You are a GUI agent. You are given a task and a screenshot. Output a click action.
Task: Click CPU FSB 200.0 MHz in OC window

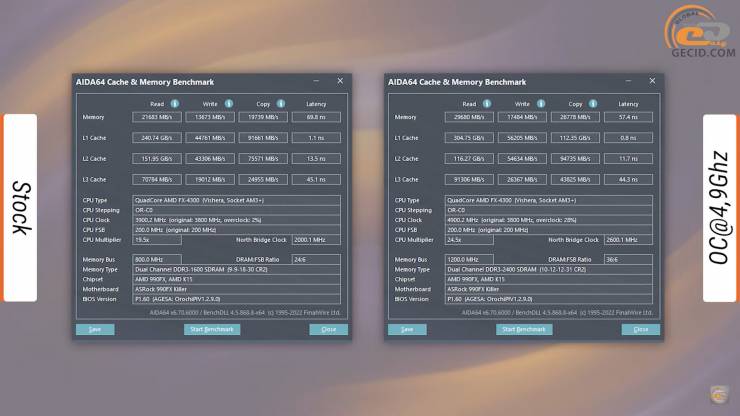(549, 230)
